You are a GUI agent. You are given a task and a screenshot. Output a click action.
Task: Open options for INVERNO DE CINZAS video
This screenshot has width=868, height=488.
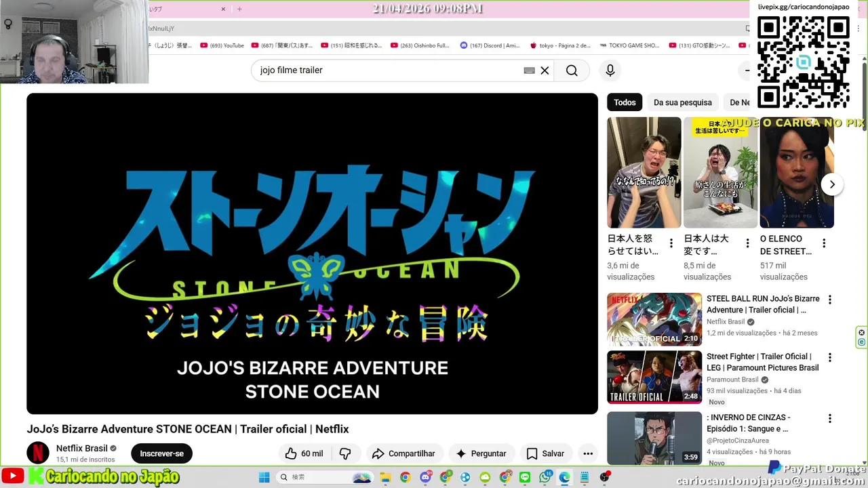(829, 418)
